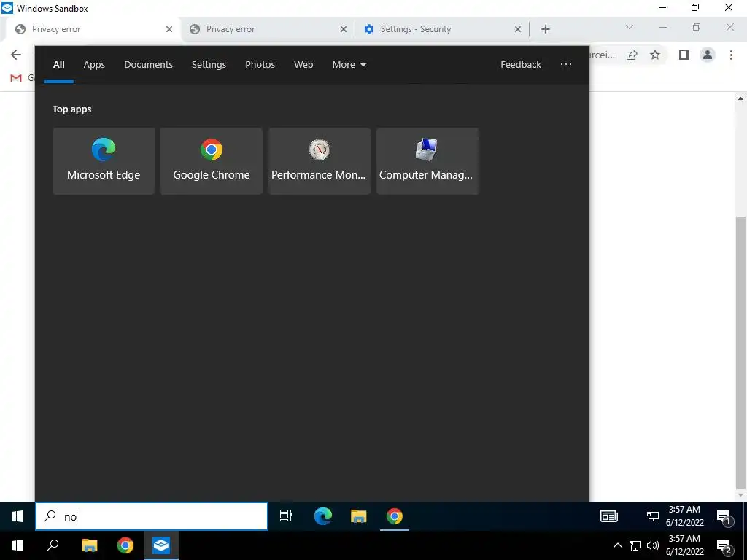Launch Google Chrome tile in Top apps
Viewport: 747px width, 560px height.
tap(211, 160)
